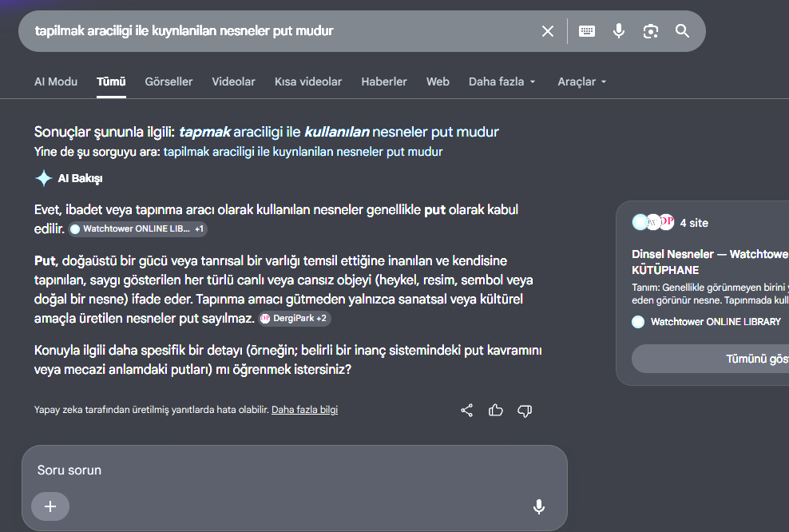Select the Tümü tab
The image size is (789, 532).
click(x=111, y=81)
